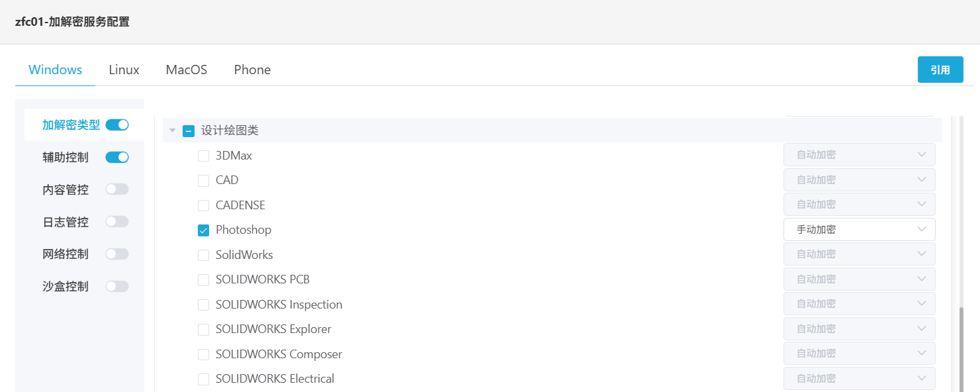The image size is (980, 392).
Task: Click the 引用 button
Action: (940, 70)
